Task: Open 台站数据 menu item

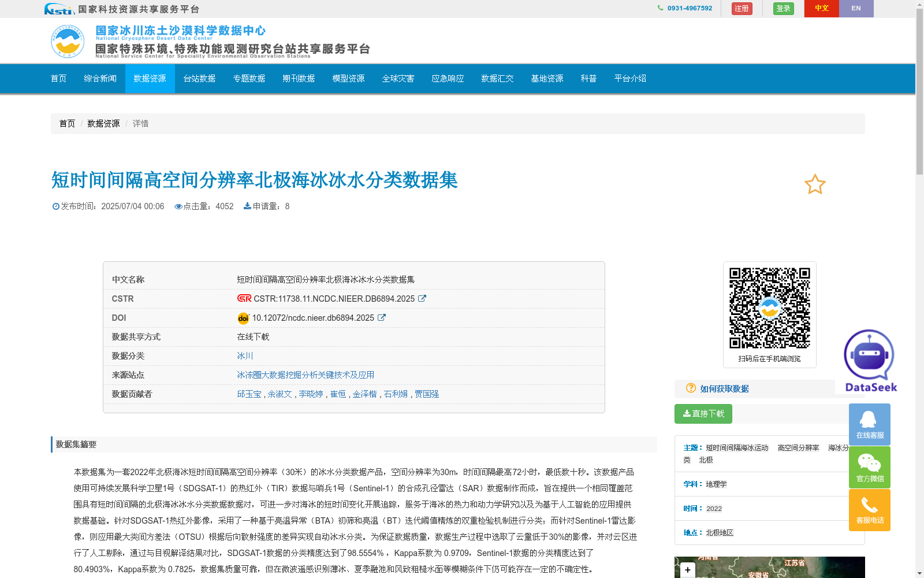Action: [x=200, y=79]
